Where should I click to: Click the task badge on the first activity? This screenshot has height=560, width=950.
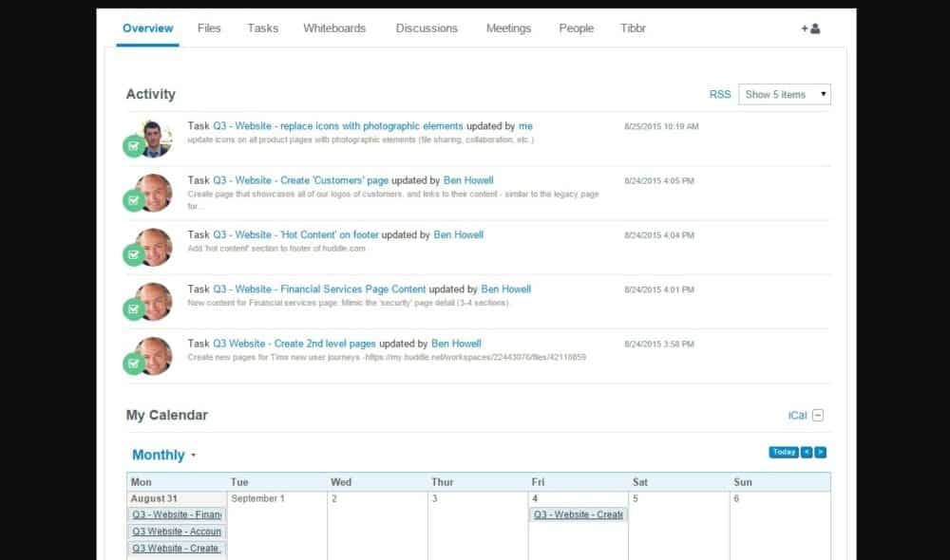pyautogui.click(x=134, y=146)
